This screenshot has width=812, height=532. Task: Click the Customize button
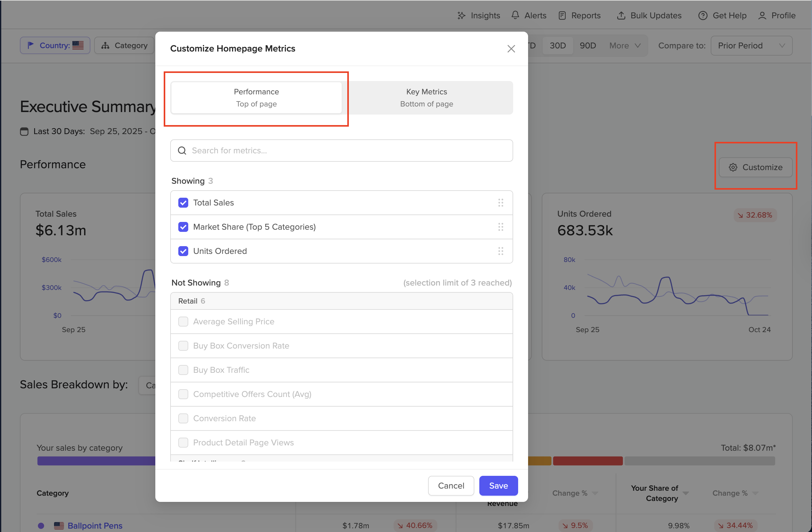(x=755, y=167)
